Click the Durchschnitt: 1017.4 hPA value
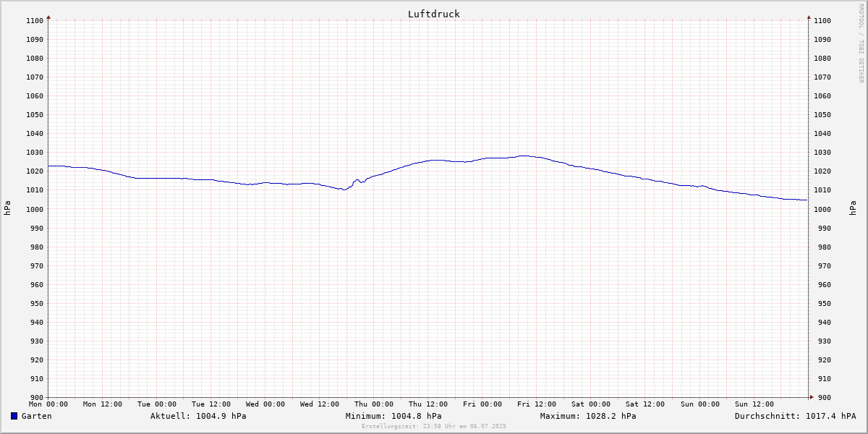The width and height of the screenshot is (868, 434). coord(795,416)
